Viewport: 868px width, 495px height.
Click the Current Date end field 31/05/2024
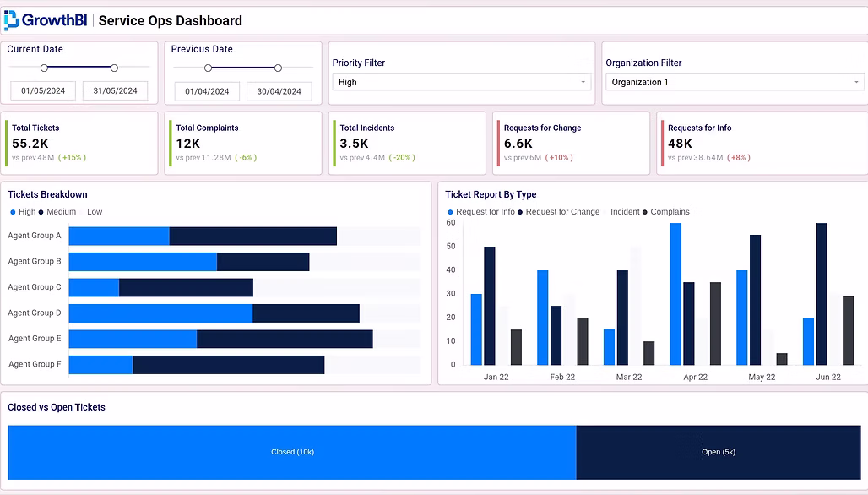(115, 90)
